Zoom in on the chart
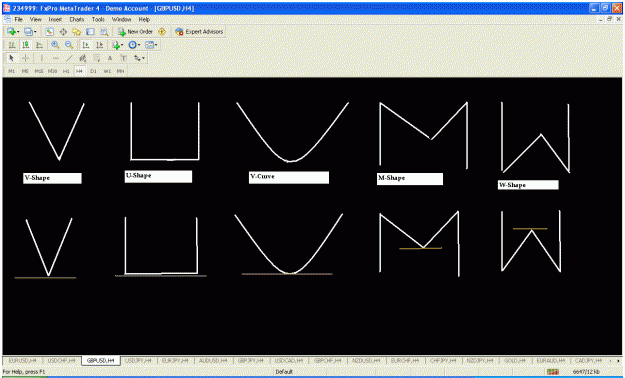 point(55,45)
